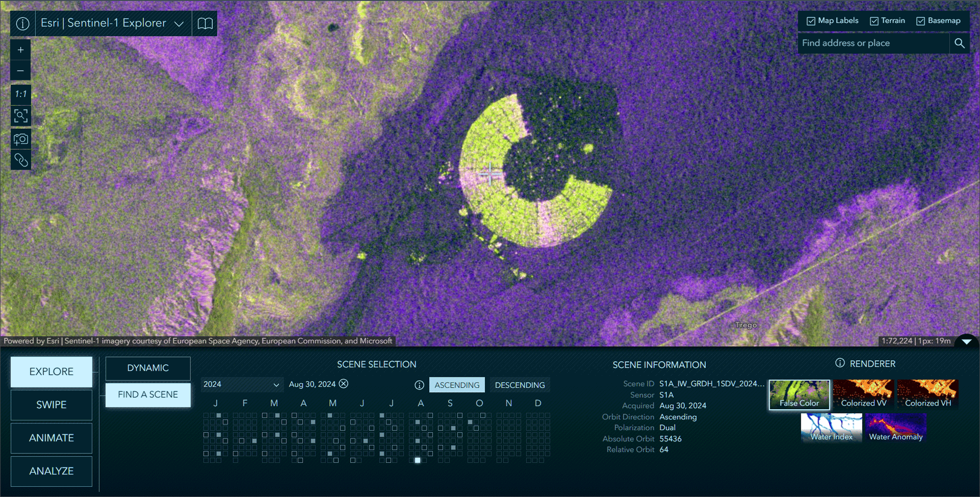Click the Find address or place field
Viewport: 980px width, 497px height.
tap(873, 43)
